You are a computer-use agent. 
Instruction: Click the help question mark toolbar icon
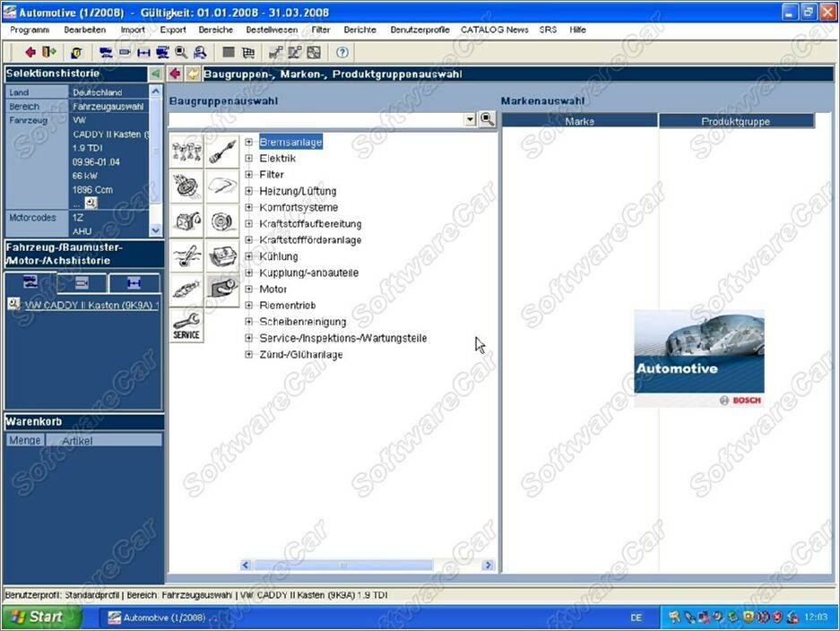coord(342,53)
